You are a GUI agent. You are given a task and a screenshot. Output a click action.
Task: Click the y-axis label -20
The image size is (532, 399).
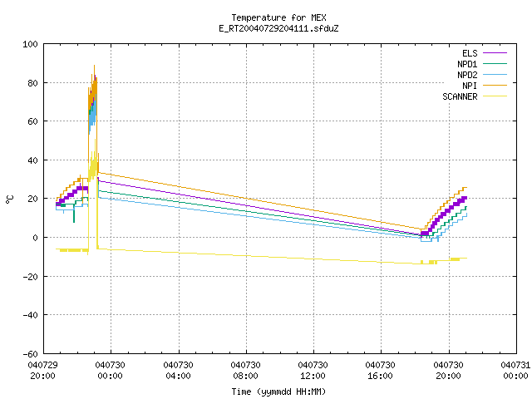pyautogui.click(x=30, y=277)
